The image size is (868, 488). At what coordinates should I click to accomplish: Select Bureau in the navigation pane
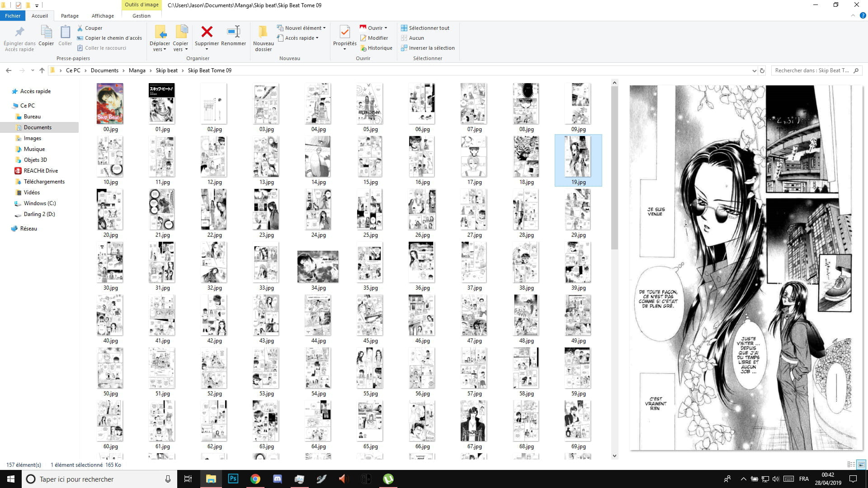(x=32, y=117)
